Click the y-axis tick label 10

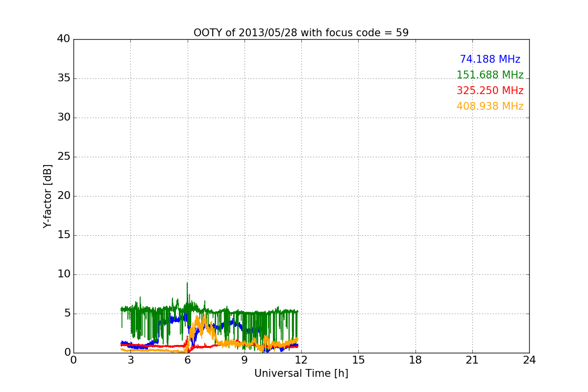[63, 274]
